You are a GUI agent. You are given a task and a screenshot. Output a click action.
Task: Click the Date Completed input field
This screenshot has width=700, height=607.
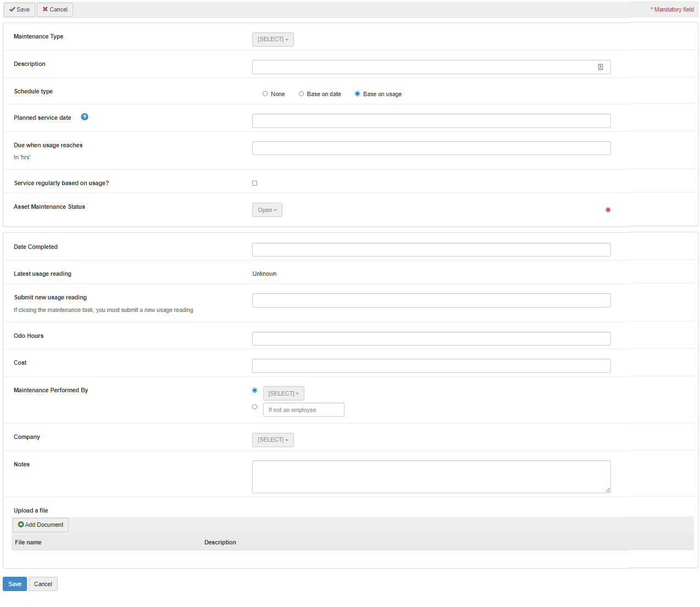point(431,250)
